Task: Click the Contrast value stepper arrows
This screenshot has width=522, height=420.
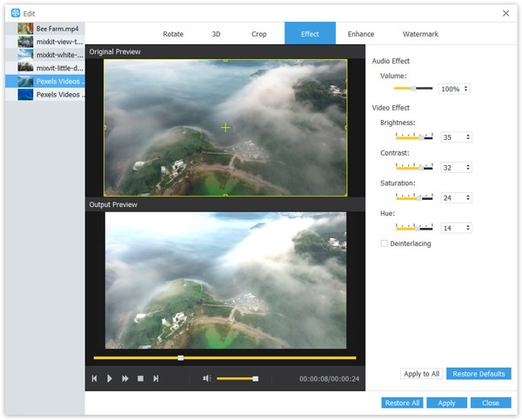Action: tap(468, 167)
